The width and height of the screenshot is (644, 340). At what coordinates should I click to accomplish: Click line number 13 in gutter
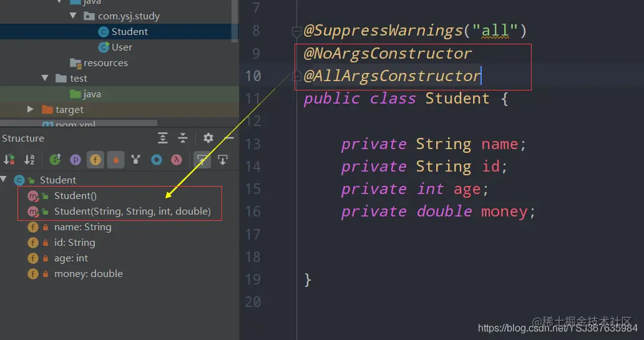[253, 144]
